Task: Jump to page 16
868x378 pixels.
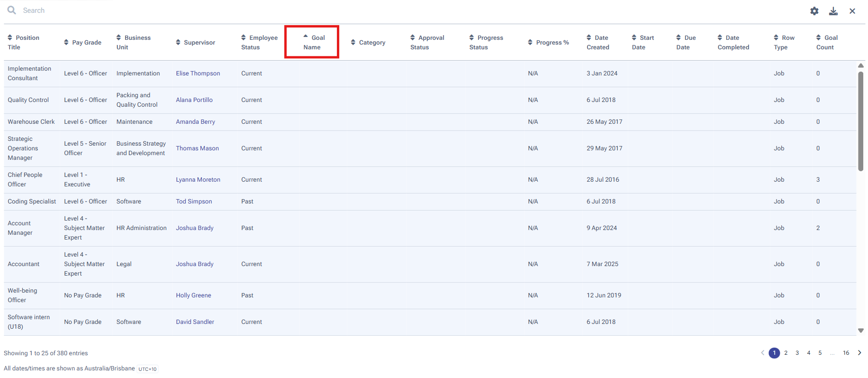Action: (846, 353)
